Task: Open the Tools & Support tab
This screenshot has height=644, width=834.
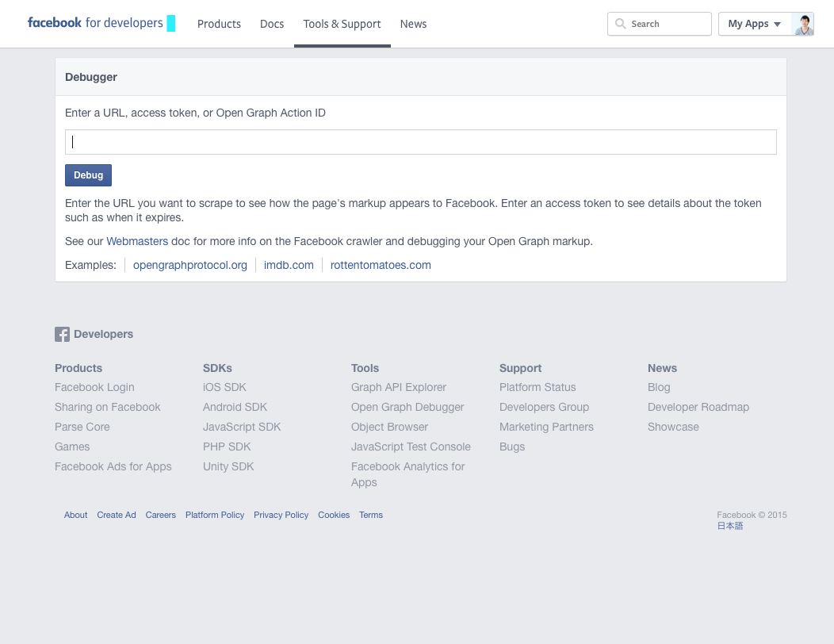Action: 342,24
